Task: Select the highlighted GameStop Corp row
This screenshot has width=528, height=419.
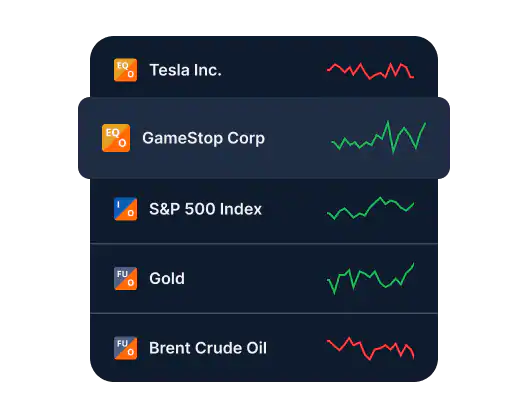Action: tap(264, 138)
